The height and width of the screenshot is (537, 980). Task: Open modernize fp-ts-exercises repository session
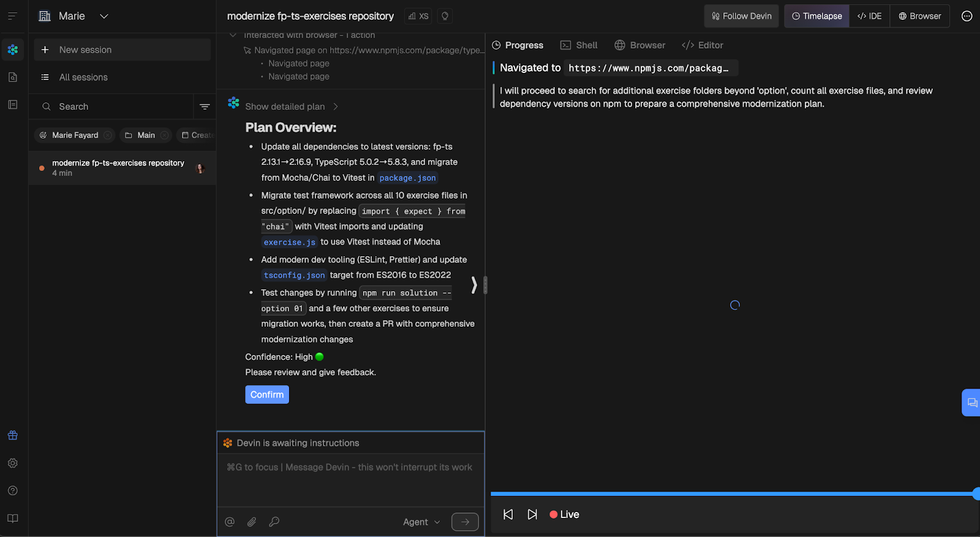(x=122, y=168)
